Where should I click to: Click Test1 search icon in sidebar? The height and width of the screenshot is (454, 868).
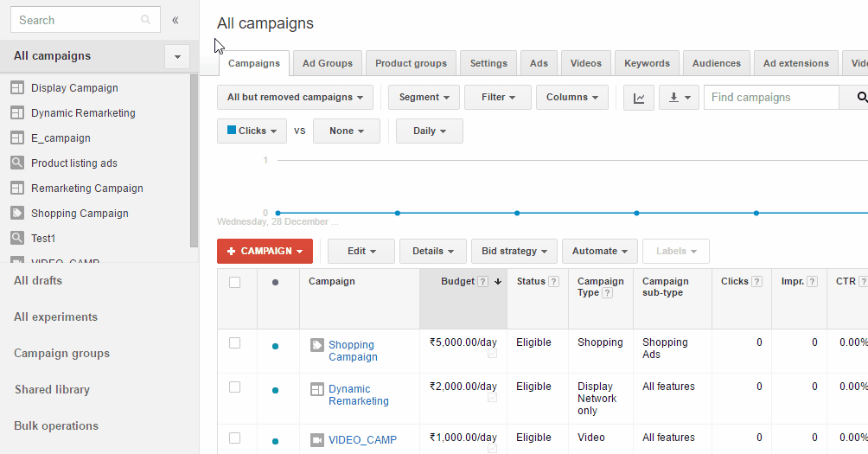[17, 238]
